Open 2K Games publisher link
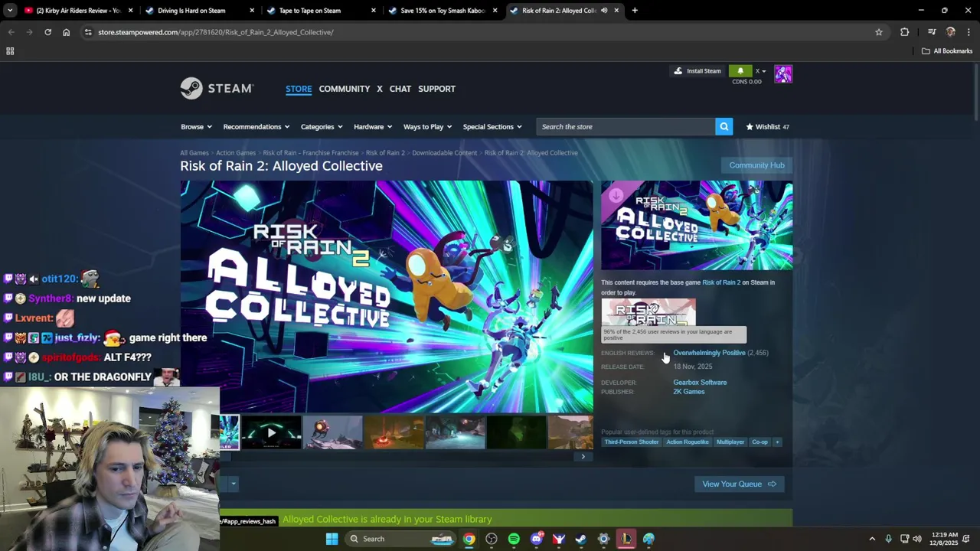Viewport: 980px width, 551px height. click(689, 392)
